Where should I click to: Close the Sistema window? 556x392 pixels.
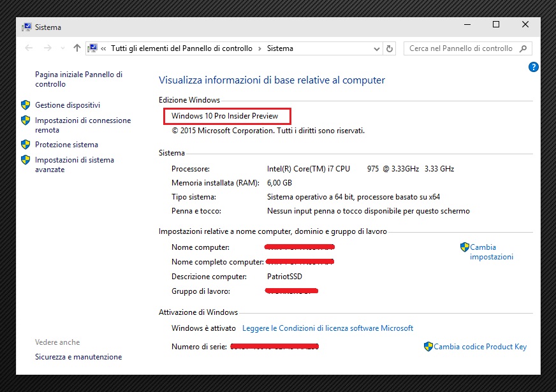(x=525, y=24)
